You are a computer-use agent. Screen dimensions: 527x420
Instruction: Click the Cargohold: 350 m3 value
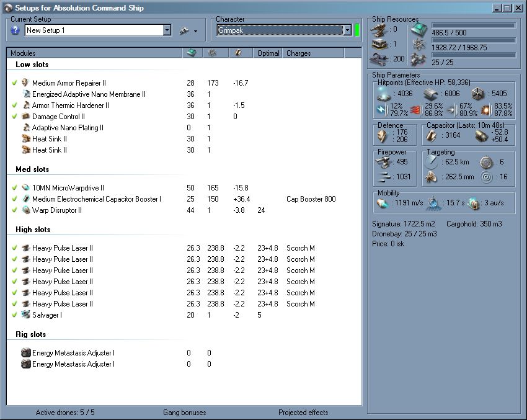[474, 223]
